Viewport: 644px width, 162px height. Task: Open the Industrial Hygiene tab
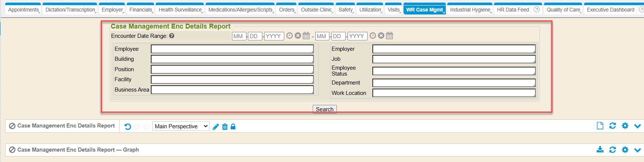tap(470, 10)
